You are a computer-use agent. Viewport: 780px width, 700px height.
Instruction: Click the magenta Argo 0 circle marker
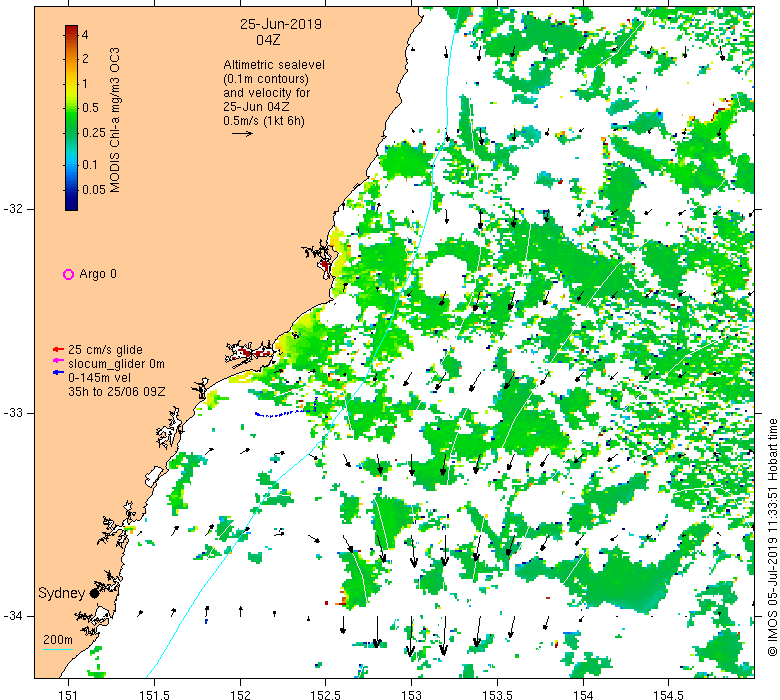68,274
